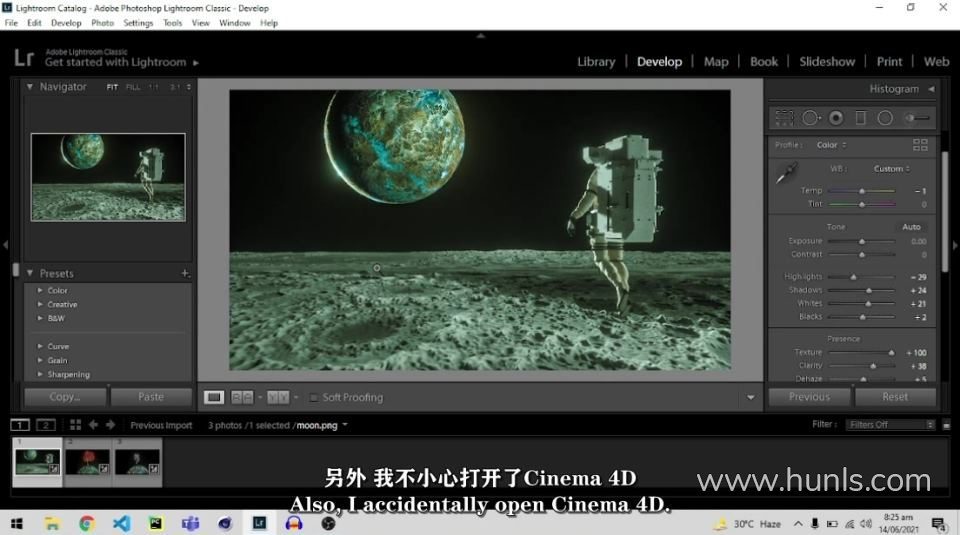960x535 pixels.
Task: Open the WB Custom dropdown
Action: (891, 168)
